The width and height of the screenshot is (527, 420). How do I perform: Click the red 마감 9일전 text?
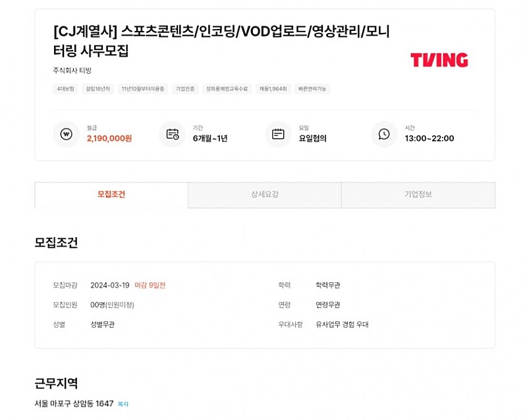coord(150,286)
